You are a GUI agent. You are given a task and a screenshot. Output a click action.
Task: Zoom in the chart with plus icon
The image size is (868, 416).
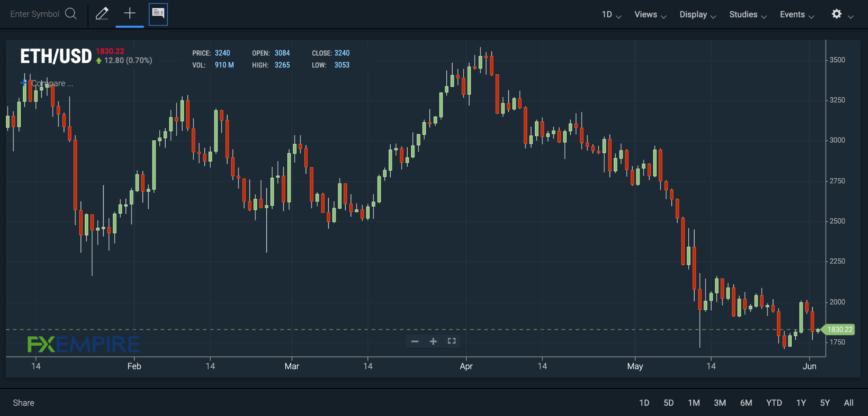433,341
